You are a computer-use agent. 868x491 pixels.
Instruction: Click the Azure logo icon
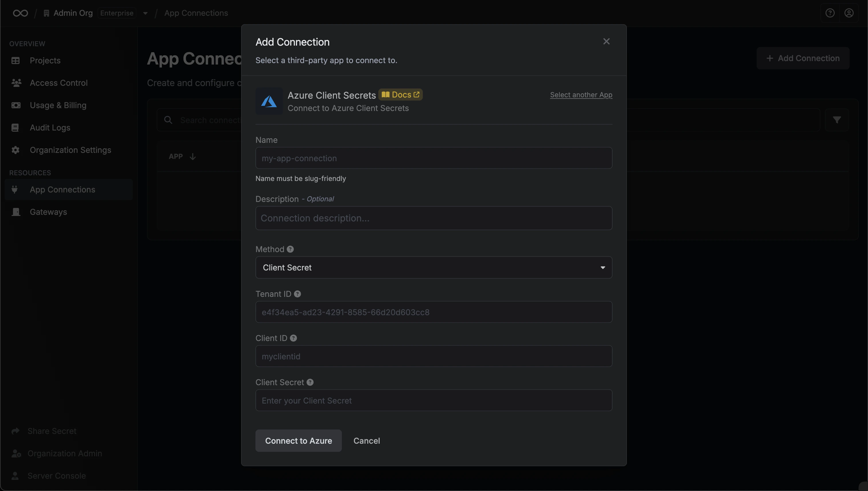click(x=269, y=101)
